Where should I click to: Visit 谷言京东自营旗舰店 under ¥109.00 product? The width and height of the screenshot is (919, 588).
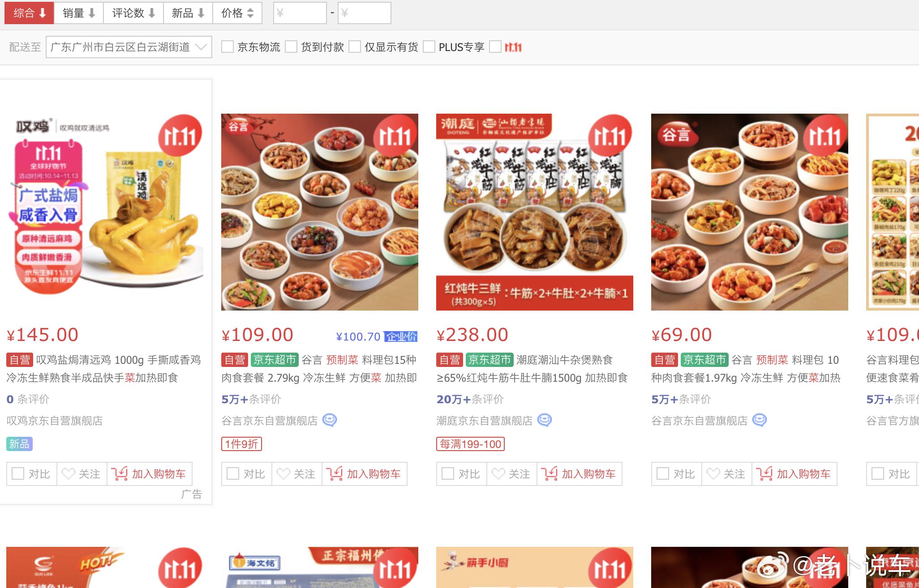pos(270,421)
